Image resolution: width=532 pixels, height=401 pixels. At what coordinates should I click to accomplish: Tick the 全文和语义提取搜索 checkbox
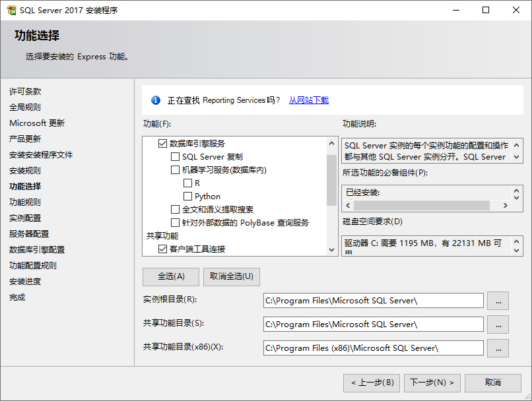click(176, 209)
